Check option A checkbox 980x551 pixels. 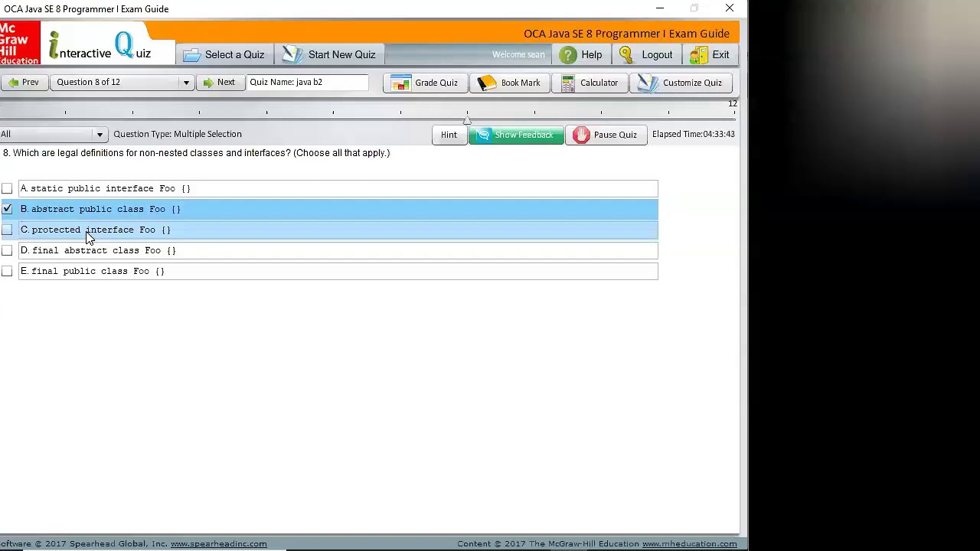tap(7, 188)
